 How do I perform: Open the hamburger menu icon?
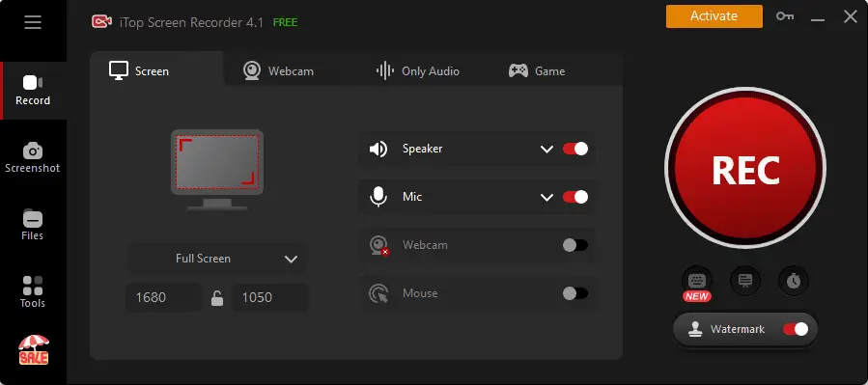[x=33, y=22]
